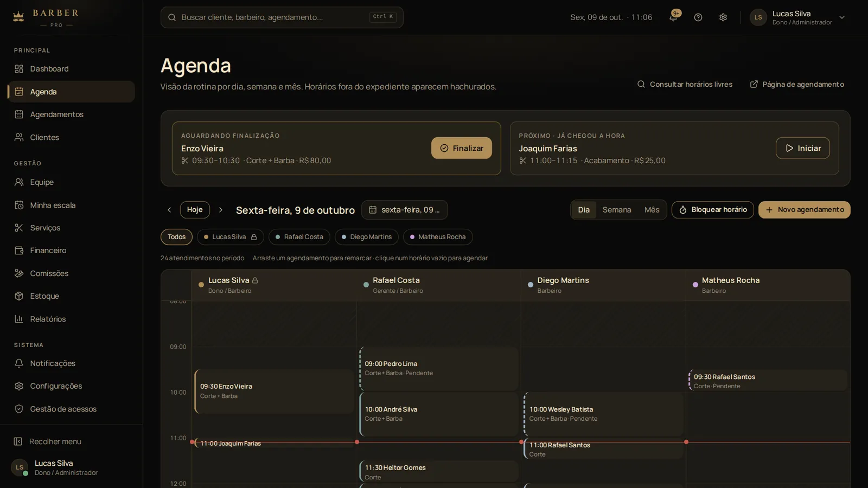Open Página de agendamento link
The image size is (868, 488).
click(x=797, y=85)
